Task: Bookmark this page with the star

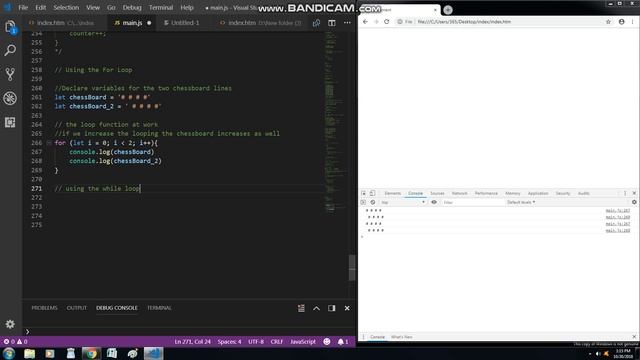Action: 608,22
